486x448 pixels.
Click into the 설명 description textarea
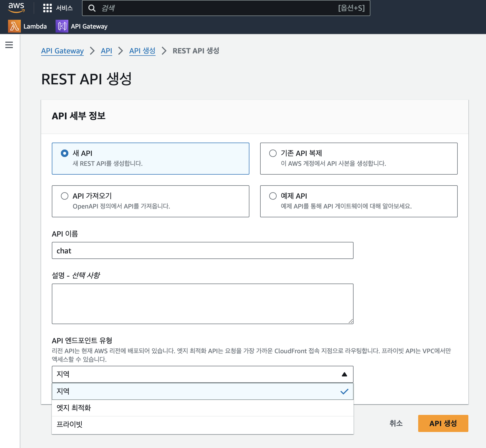click(x=203, y=304)
